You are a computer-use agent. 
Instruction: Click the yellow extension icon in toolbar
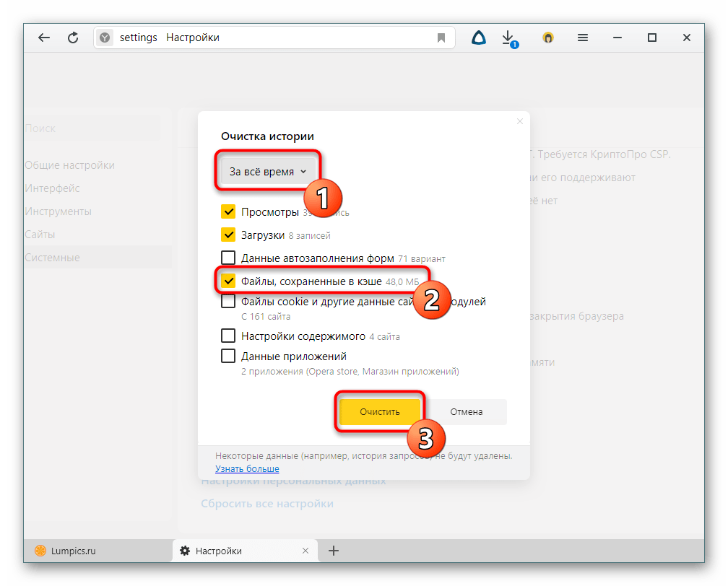pyautogui.click(x=548, y=38)
